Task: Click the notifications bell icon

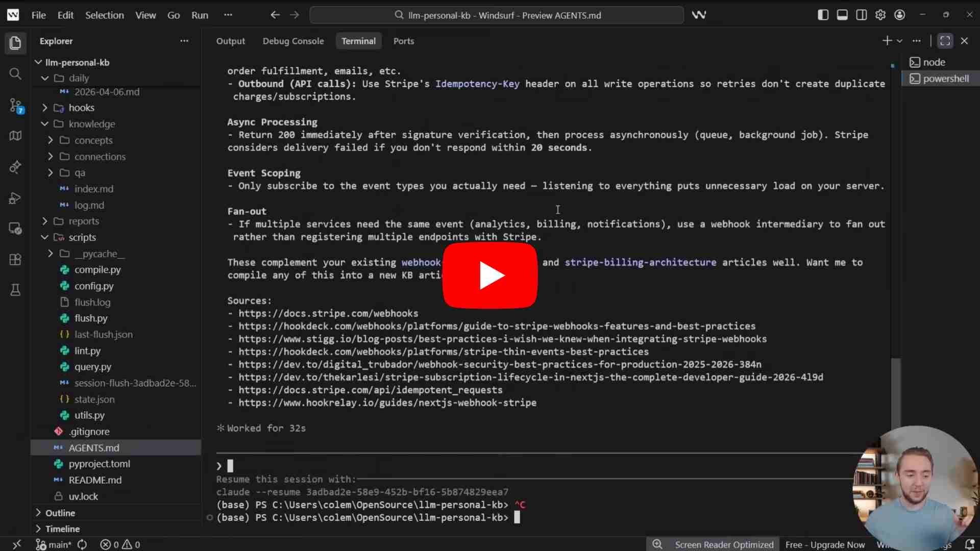Action: (969, 544)
